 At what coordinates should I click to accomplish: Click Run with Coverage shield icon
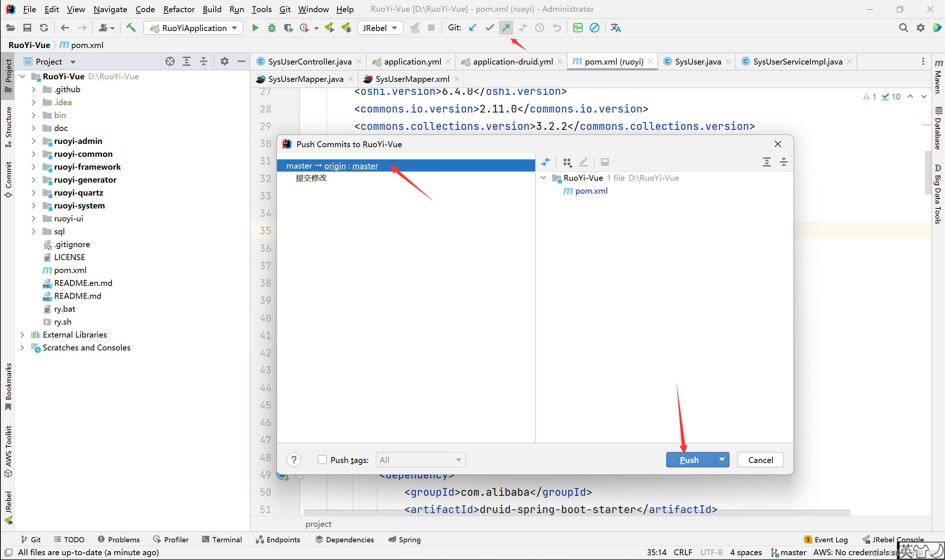pyautogui.click(x=288, y=28)
